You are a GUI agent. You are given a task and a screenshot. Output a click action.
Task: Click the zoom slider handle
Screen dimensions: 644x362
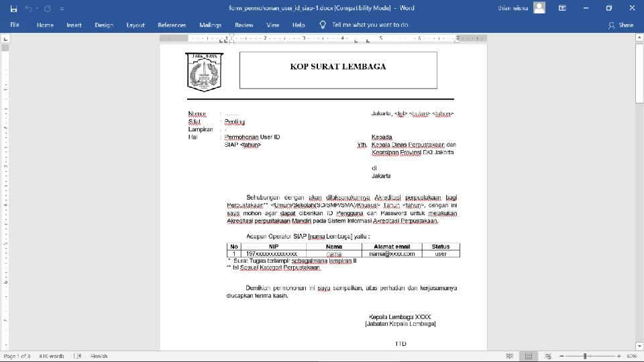(585, 356)
